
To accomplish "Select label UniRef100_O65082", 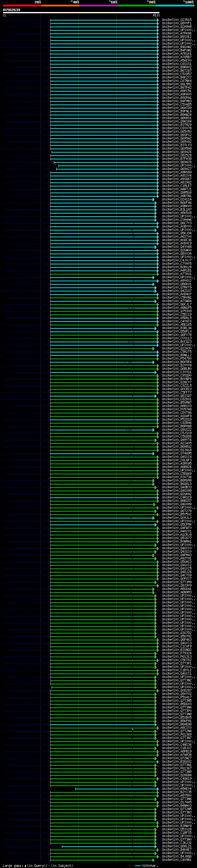I will pos(176,142).
